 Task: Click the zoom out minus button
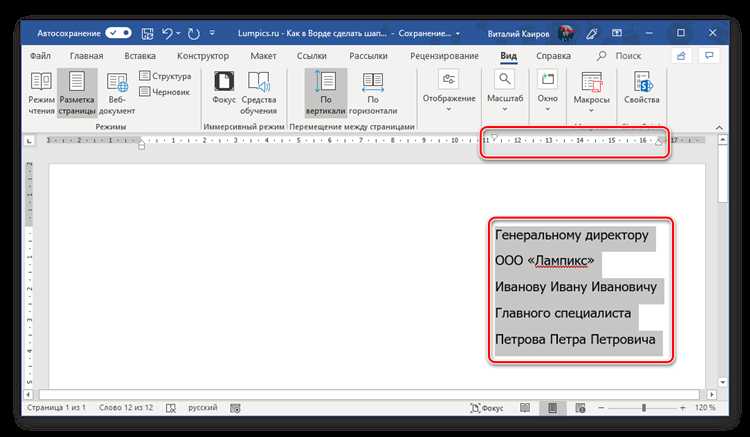[601, 408]
